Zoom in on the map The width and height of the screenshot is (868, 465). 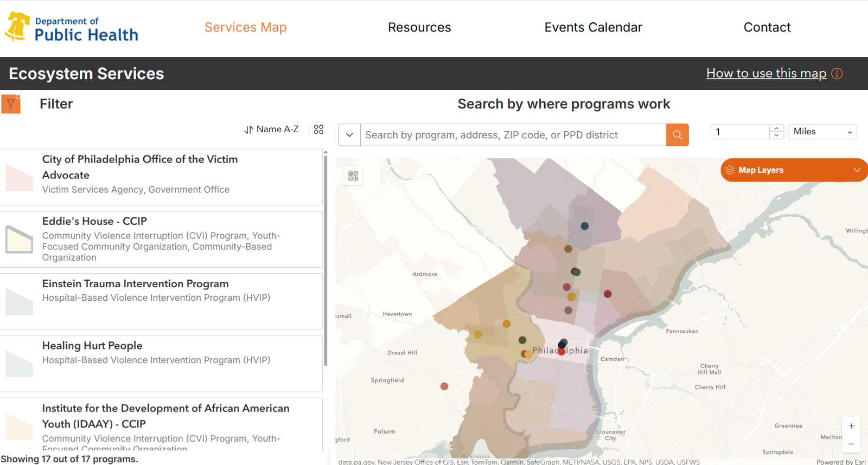pos(851,426)
